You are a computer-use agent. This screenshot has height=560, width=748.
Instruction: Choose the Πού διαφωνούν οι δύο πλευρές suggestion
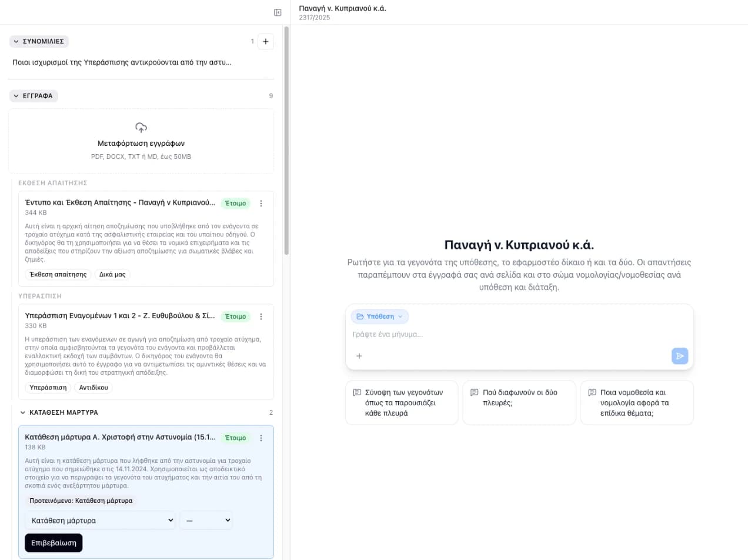(519, 402)
